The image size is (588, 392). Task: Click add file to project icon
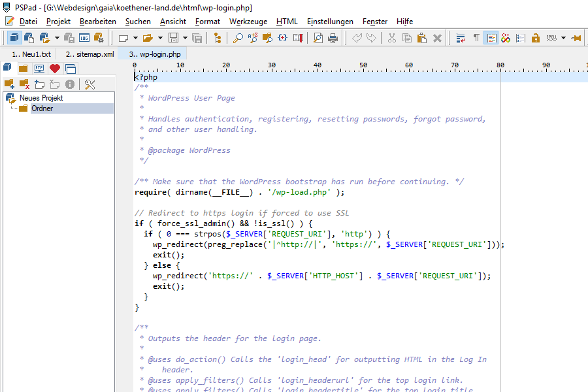(39, 84)
